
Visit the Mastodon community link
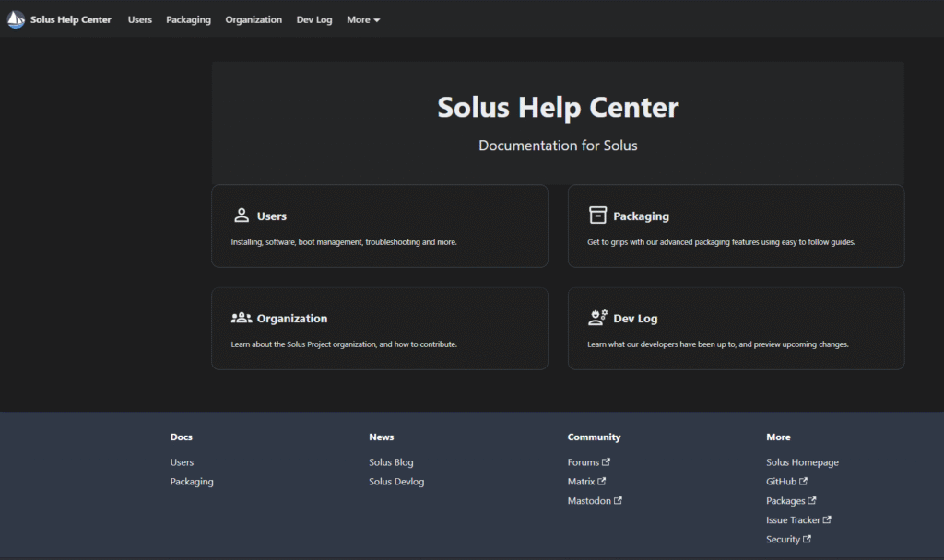[x=589, y=501]
